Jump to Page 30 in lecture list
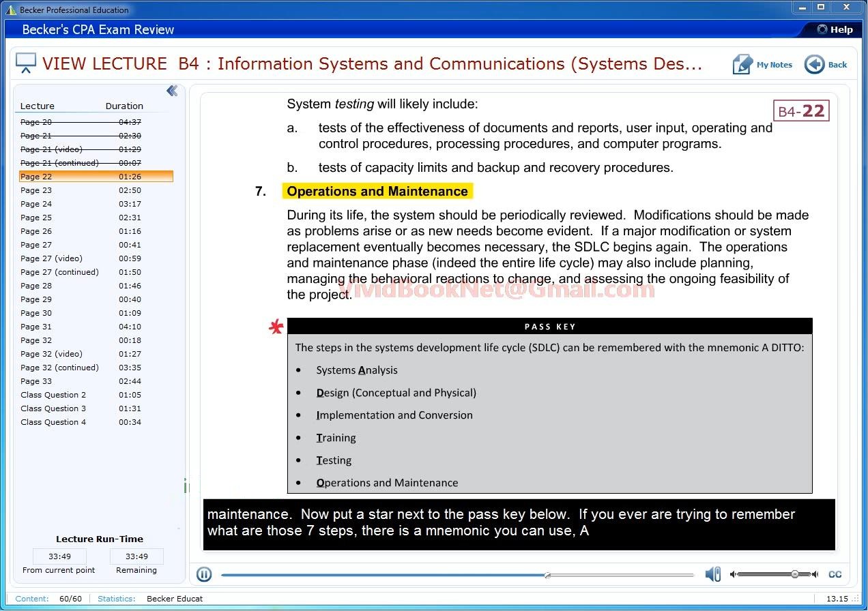The image size is (868, 611). tap(96, 313)
